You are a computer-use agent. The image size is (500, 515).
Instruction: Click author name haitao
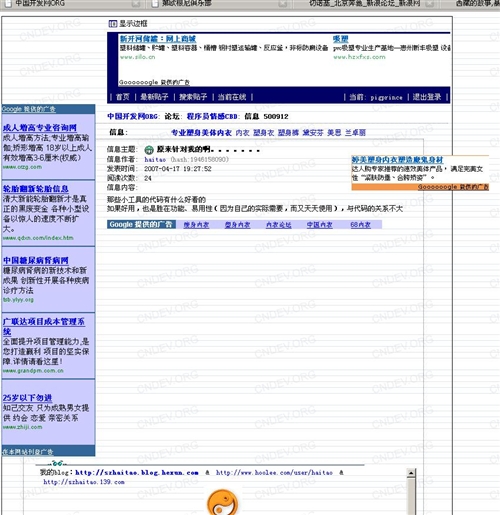pyautogui.click(x=155, y=159)
